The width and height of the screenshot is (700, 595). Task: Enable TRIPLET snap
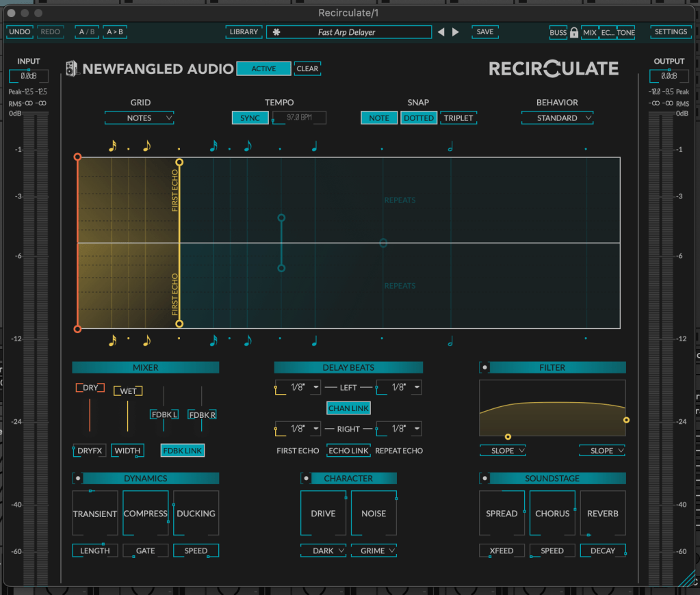pos(458,118)
